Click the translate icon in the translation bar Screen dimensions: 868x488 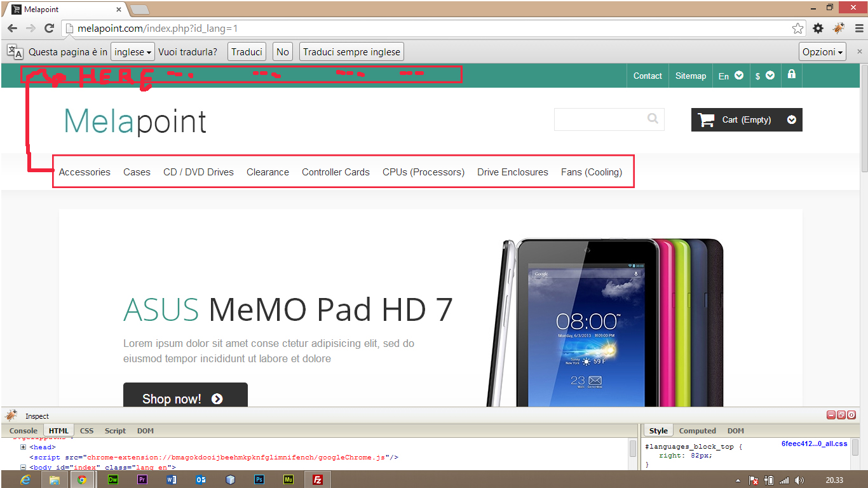[15, 51]
